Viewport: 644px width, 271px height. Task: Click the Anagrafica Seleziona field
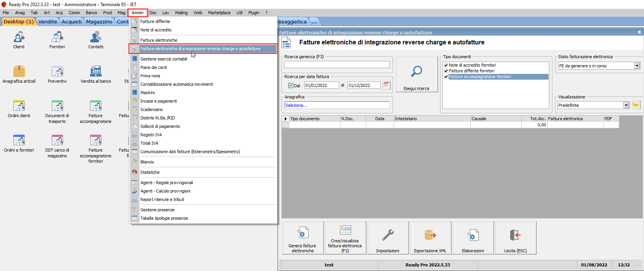pyautogui.click(x=337, y=105)
